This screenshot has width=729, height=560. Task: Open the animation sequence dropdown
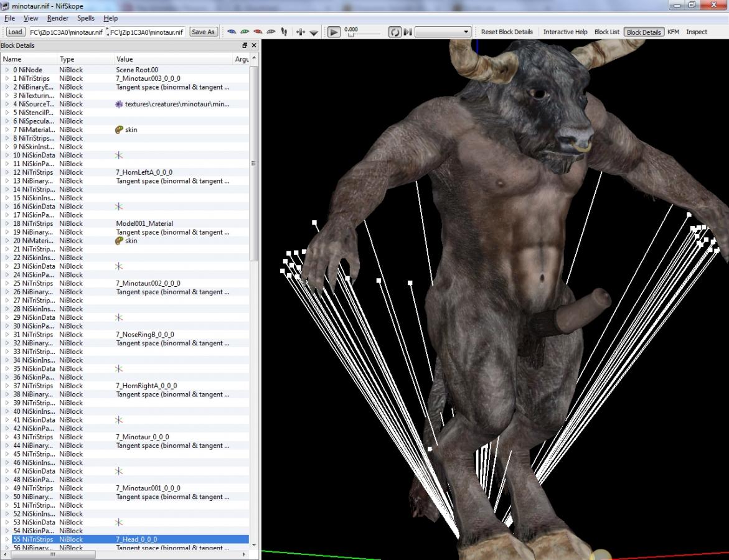[443, 32]
